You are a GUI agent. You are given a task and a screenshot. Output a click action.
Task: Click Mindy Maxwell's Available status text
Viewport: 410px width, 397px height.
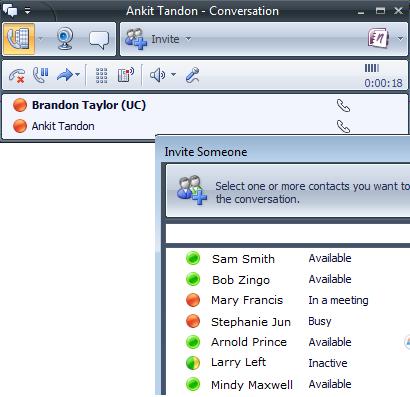[x=330, y=384]
